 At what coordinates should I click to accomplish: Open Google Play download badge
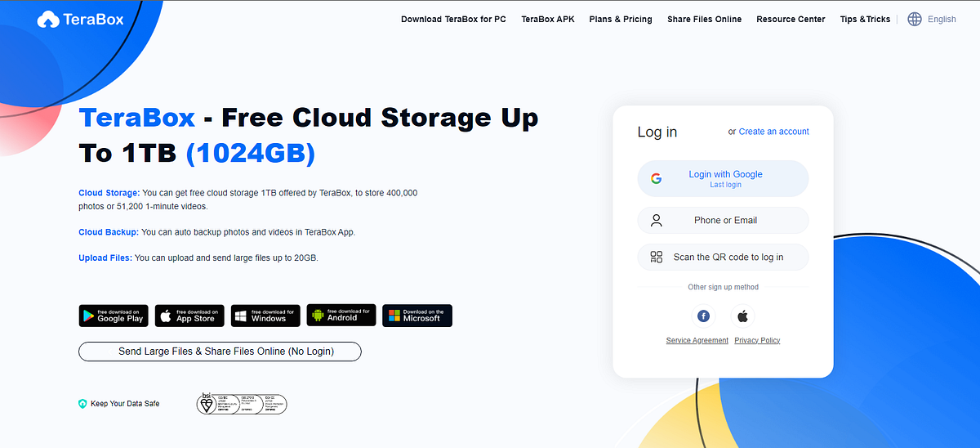[x=113, y=316]
